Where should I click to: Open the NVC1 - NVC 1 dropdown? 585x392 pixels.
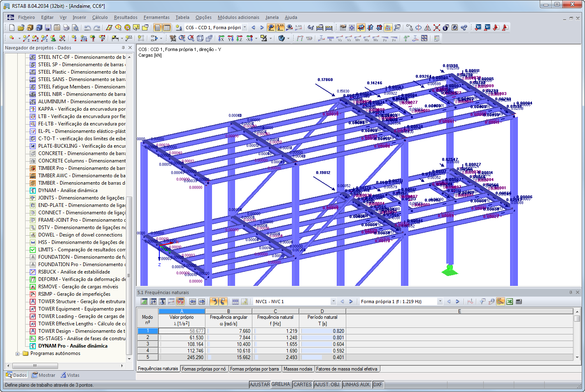tap(333, 302)
